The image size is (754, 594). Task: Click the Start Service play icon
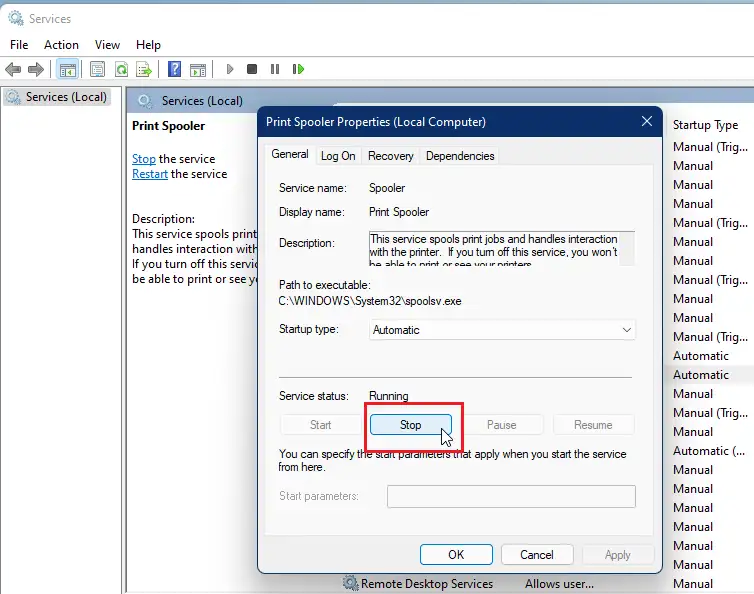click(x=230, y=69)
